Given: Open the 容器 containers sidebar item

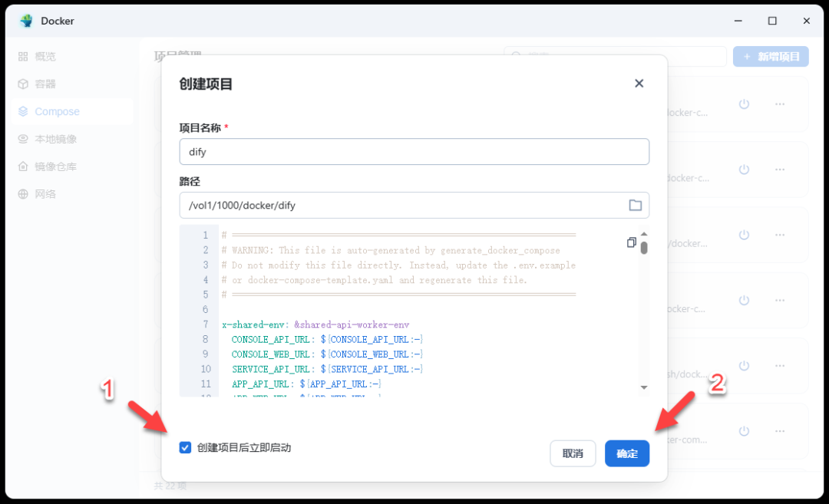Looking at the screenshot, I should [71, 84].
